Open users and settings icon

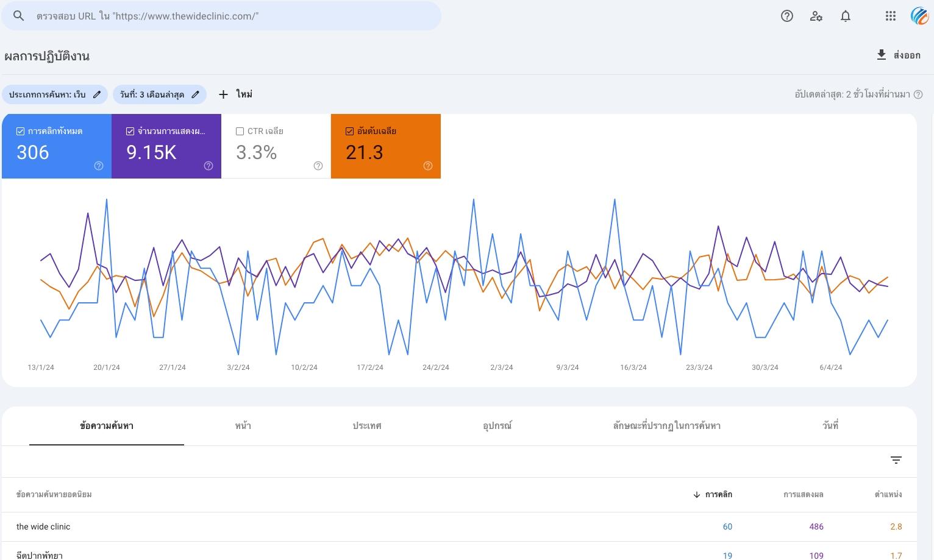(816, 16)
